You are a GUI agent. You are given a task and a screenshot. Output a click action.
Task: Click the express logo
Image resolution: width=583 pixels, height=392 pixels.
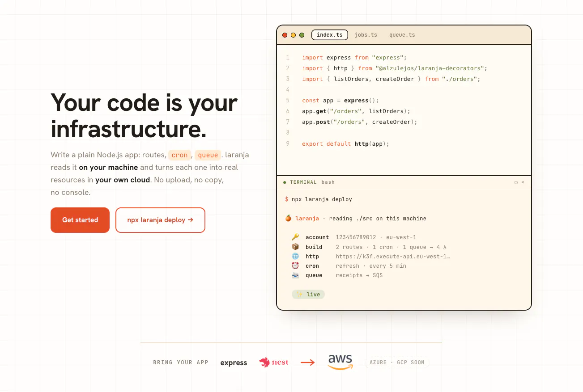pyautogui.click(x=234, y=362)
